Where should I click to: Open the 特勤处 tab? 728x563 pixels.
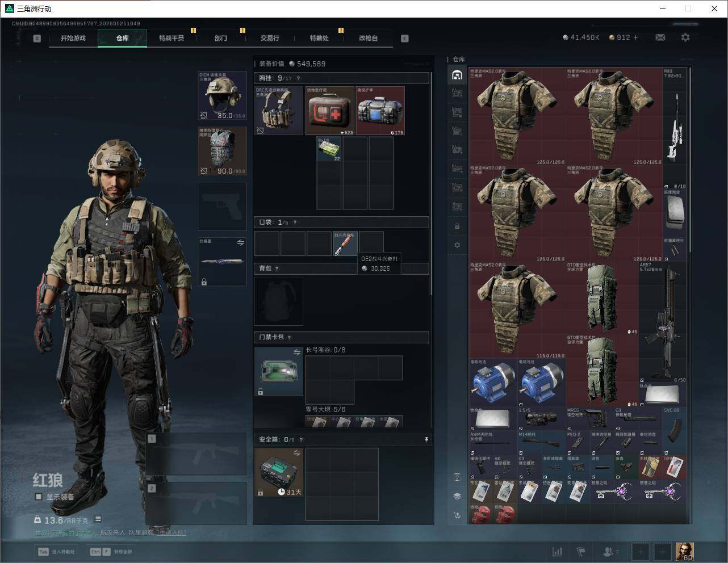click(319, 39)
